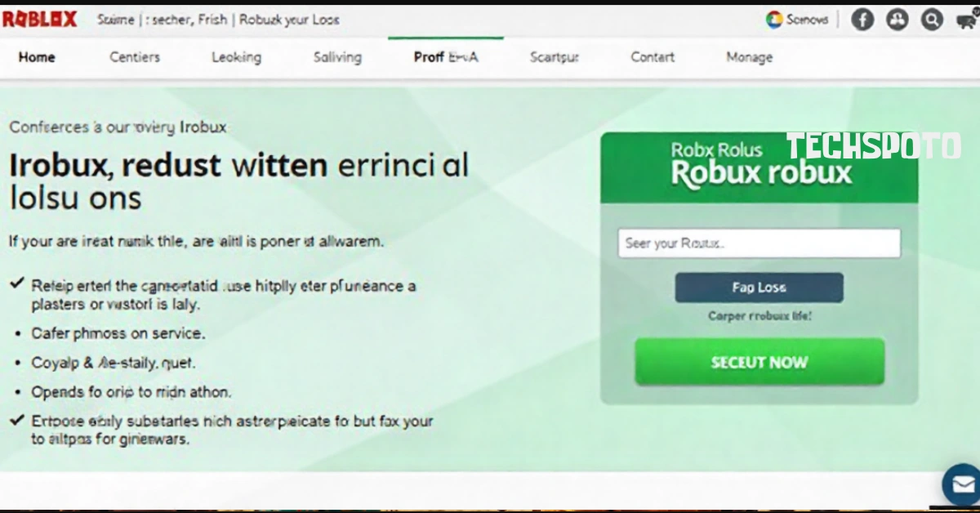Open the shopping cart icon
The image size is (980, 513).
click(x=967, y=20)
